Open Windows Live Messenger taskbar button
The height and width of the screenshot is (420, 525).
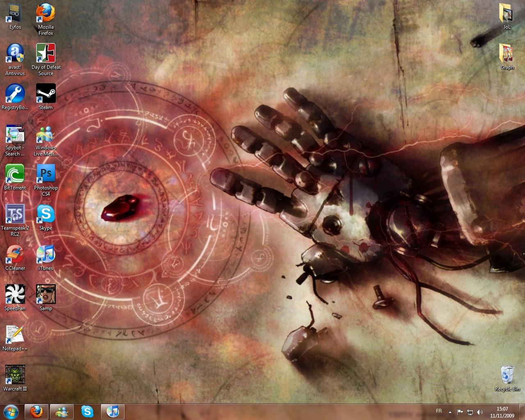tap(62, 411)
